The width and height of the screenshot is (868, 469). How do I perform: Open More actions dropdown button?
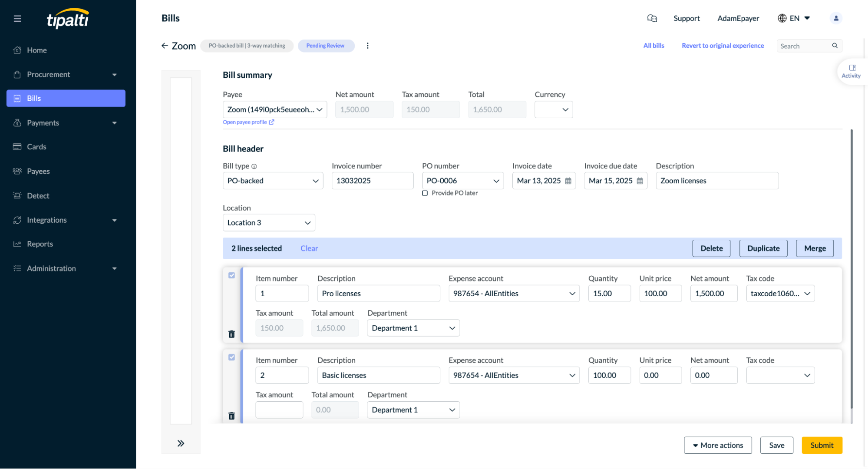[x=718, y=445]
